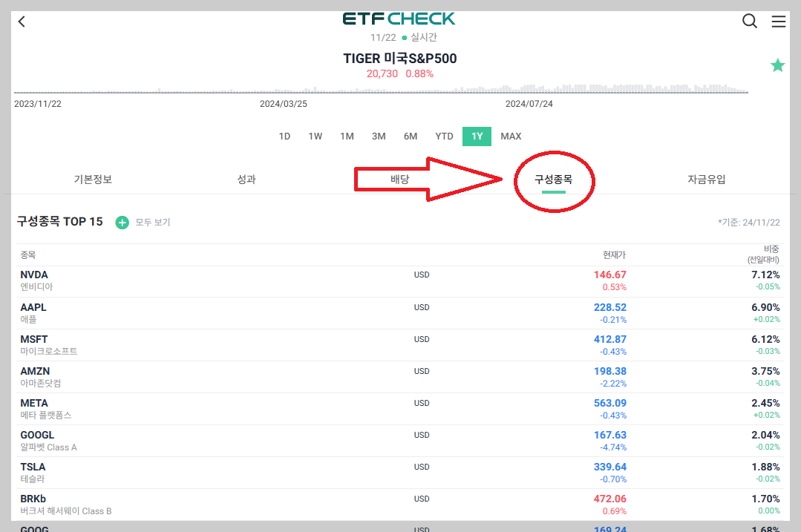Screen dimensions: 801x532
Task: Open the META holding row
Action: (400, 410)
